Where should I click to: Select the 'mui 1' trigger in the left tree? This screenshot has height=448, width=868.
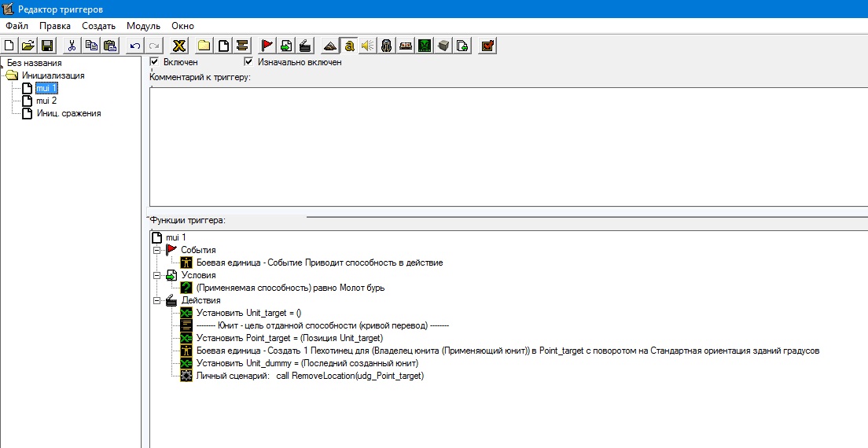pyautogui.click(x=46, y=88)
